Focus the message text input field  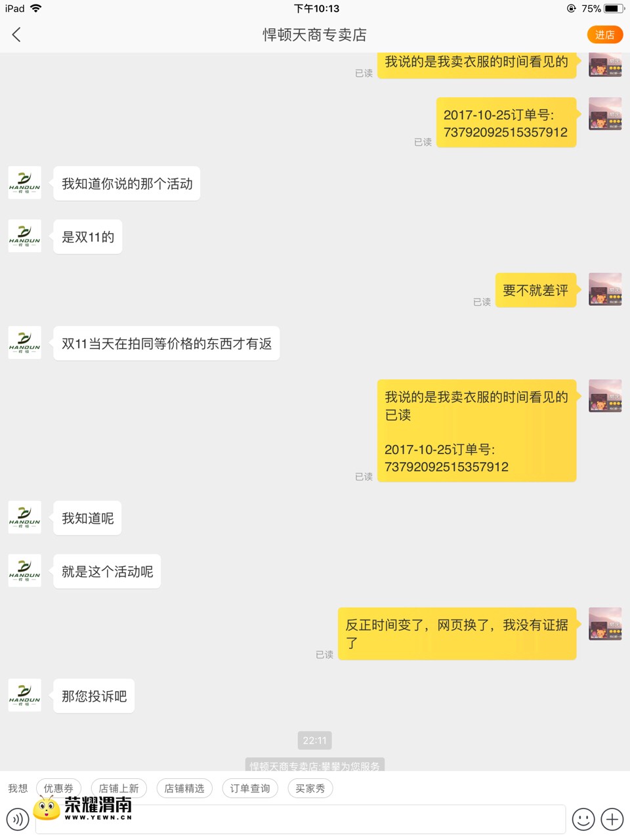click(x=301, y=819)
